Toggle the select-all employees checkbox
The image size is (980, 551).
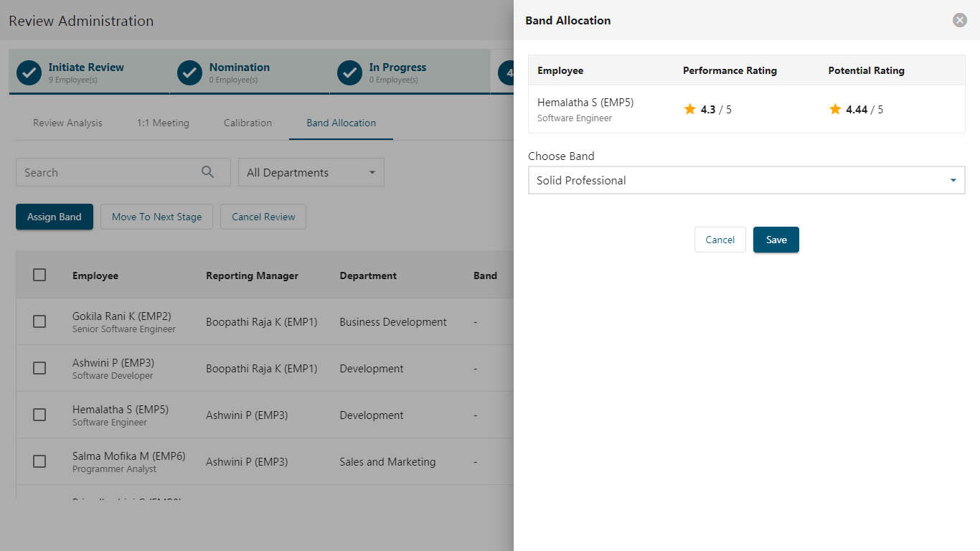point(39,275)
